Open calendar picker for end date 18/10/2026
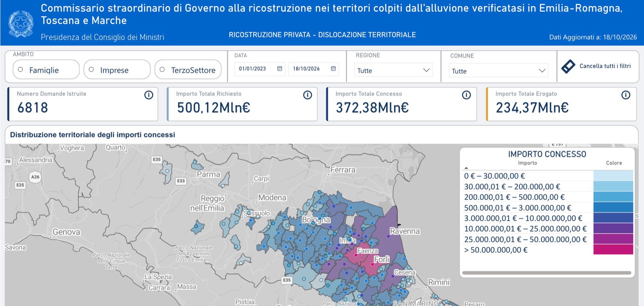Screen dimensions: 644x306 point(333,69)
